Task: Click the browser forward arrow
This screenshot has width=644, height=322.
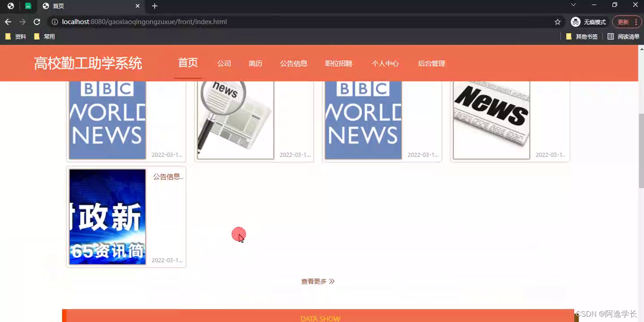Action: click(x=22, y=22)
